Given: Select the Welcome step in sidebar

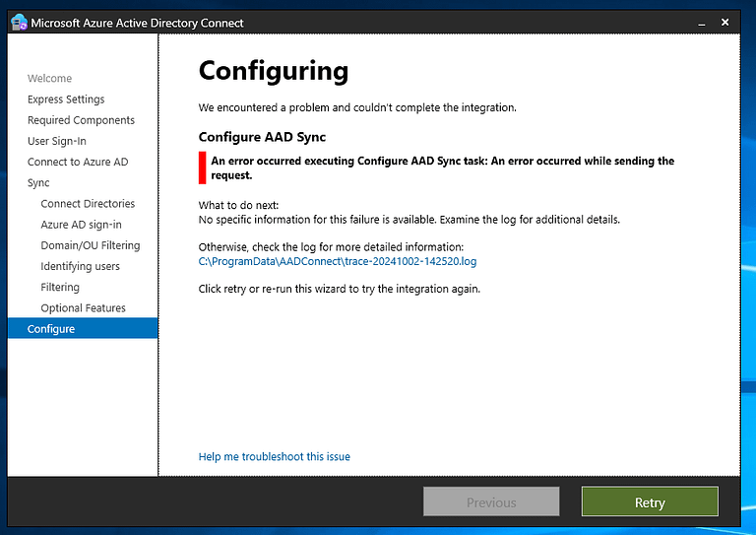Looking at the screenshot, I should [49, 79].
